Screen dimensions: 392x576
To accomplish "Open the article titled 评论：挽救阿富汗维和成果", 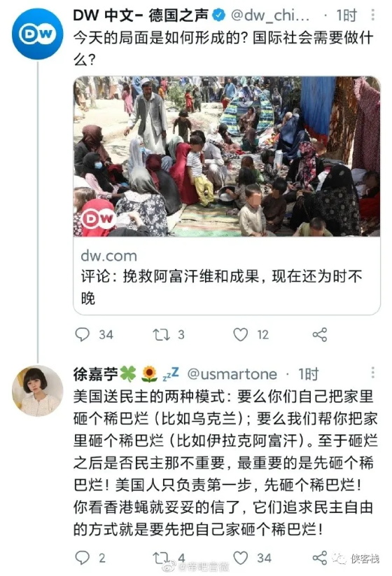I will 222,287.
